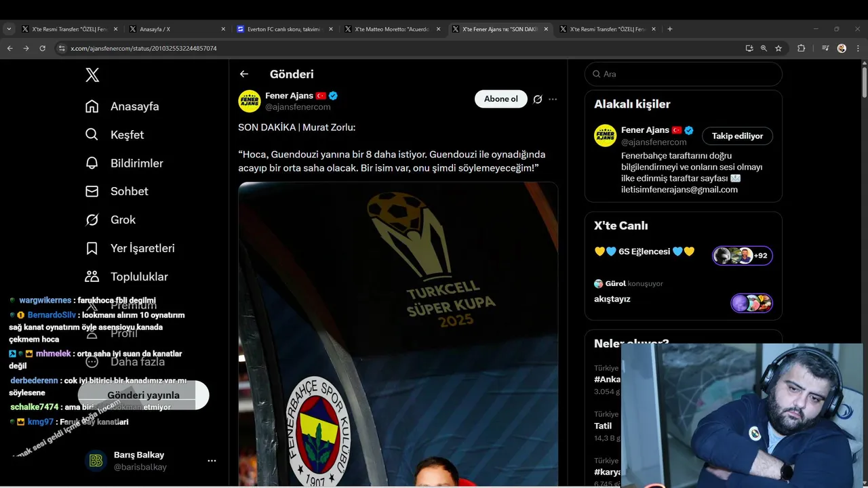The height and width of the screenshot is (488, 868).
Task: Click the browser address bar URL
Action: (144, 49)
